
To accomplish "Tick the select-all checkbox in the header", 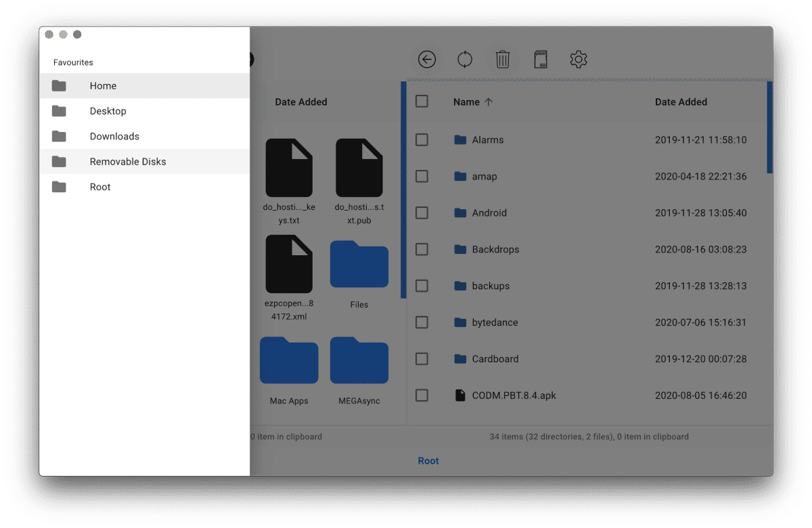I will click(422, 101).
